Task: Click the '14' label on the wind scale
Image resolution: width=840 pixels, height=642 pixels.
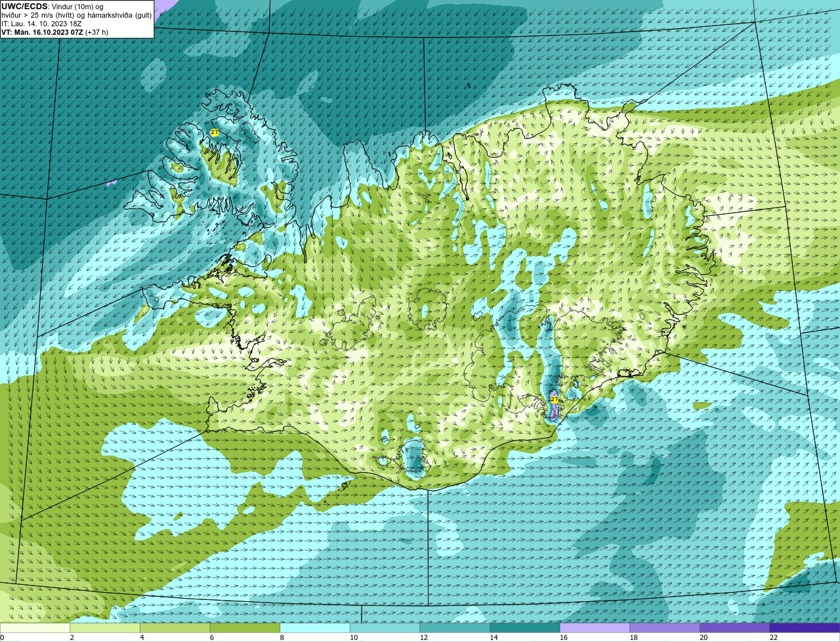Action: pos(493,637)
